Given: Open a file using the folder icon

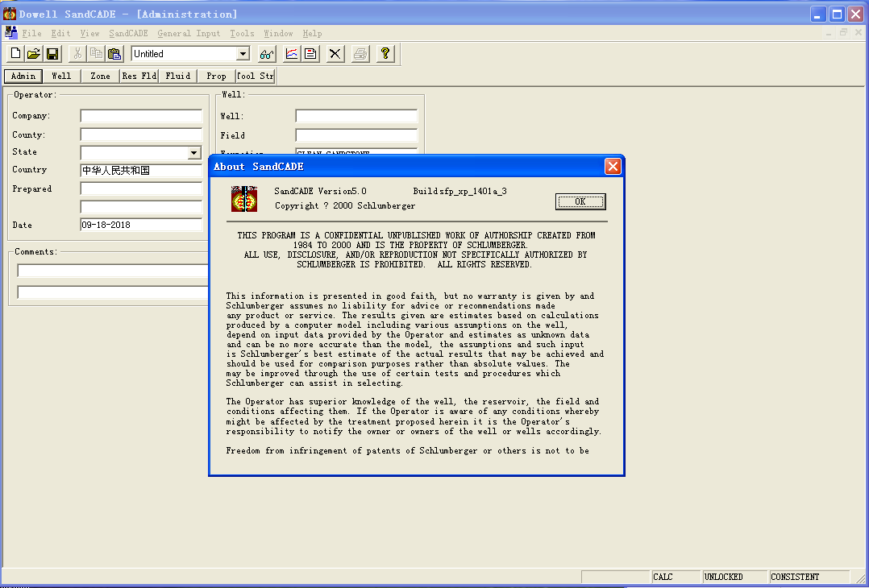Looking at the screenshot, I should coord(34,54).
